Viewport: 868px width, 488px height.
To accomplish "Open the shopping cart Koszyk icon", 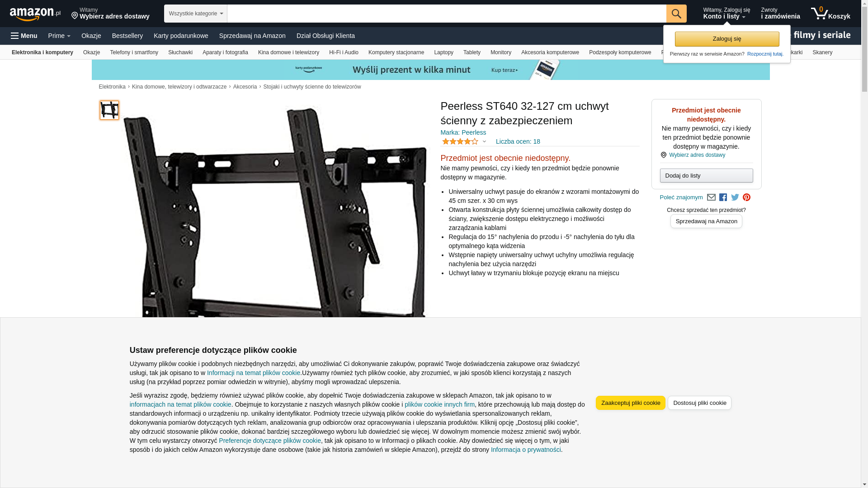I will (x=830, y=14).
